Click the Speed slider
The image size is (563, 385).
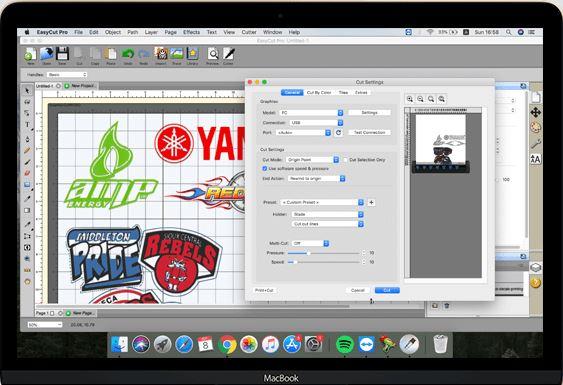click(x=324, y=262)
